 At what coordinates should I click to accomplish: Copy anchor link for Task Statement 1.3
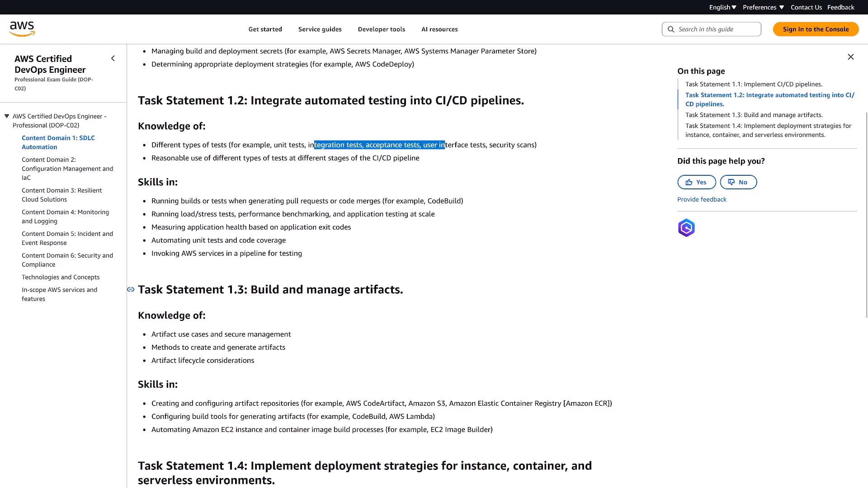point(131,290)
